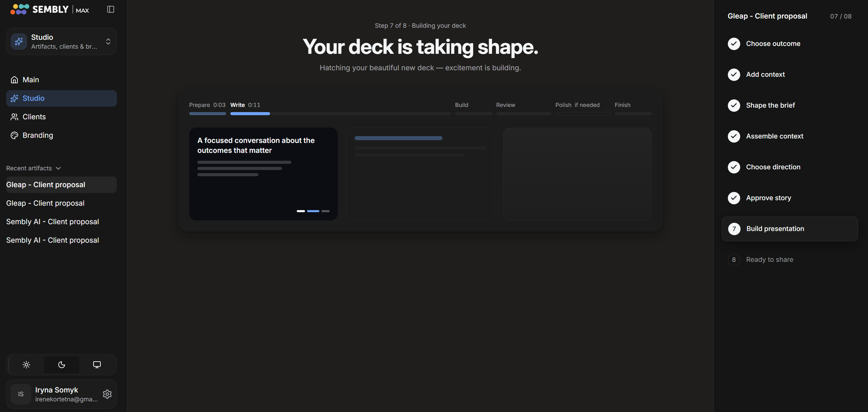Switch to light theme sun toggle

(26, 365)
